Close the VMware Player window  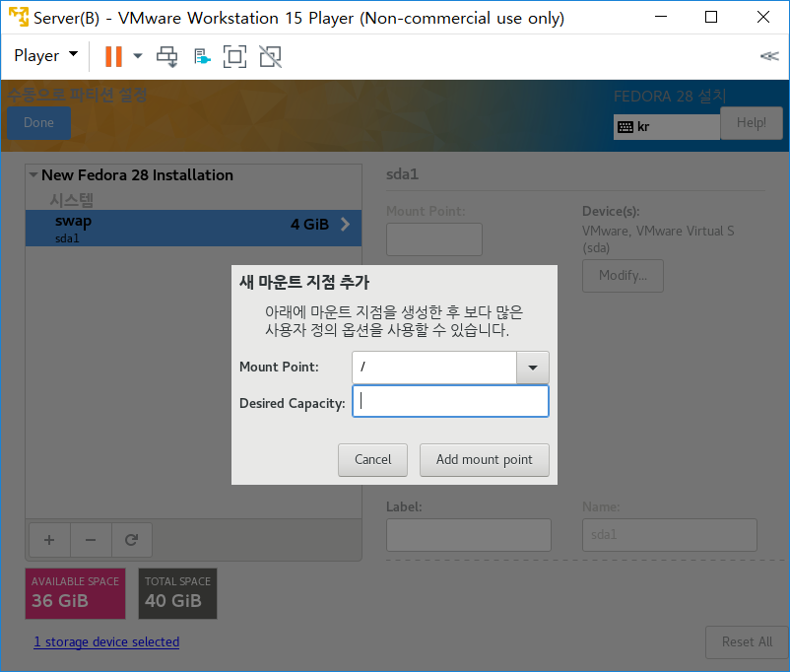762,17
